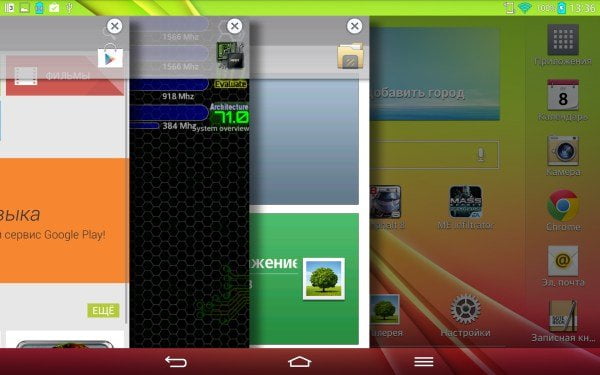600x375 pixels.
Task: Close the benchmark recent app card
Action: click(x=234, y=26)
